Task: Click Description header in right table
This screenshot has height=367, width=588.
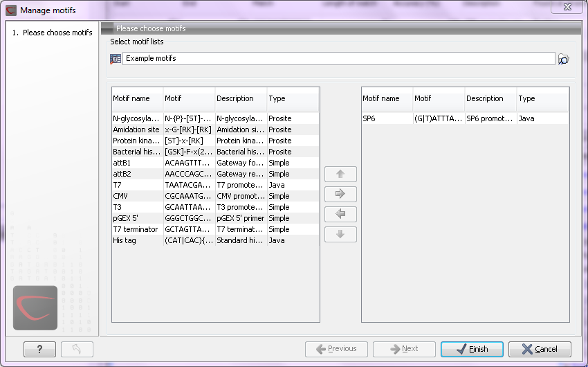Action: tap(490, 98)
